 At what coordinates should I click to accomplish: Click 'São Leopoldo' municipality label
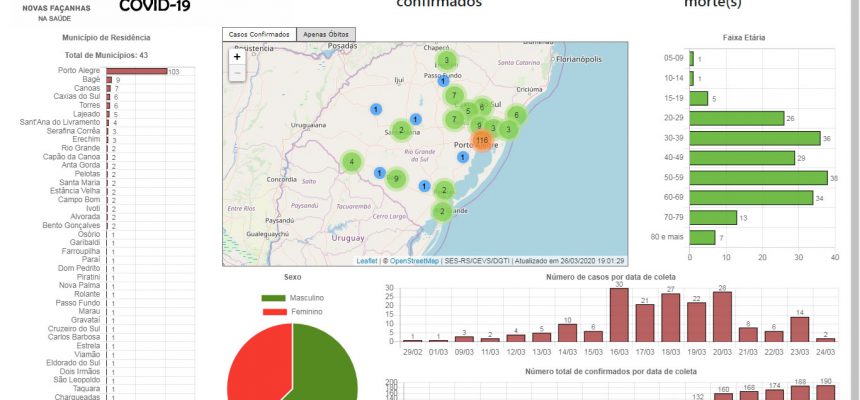click(77, 380)
